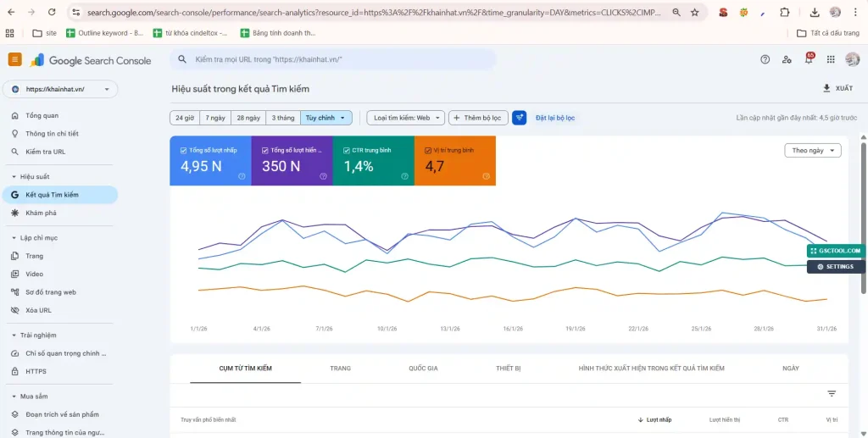Click the table filter rows icon
This screenshot has width=868, height=438.
pos(832,394)
